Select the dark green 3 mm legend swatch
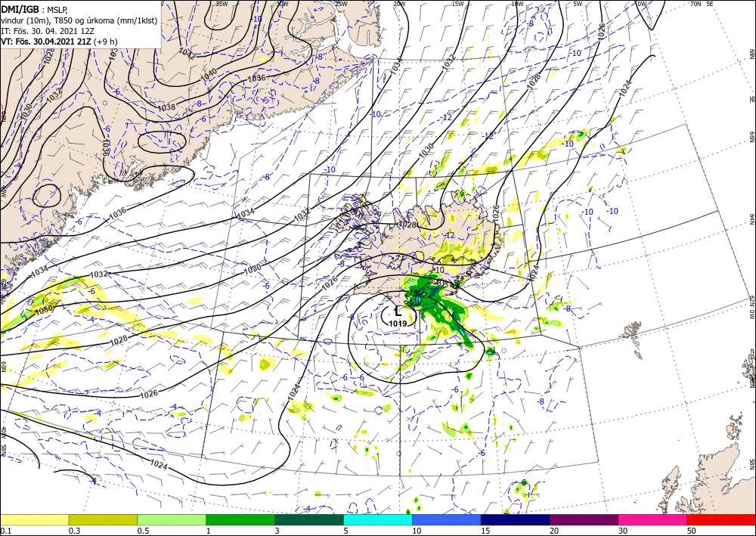This screenshot has height=536, width=756. pos(309,519)
